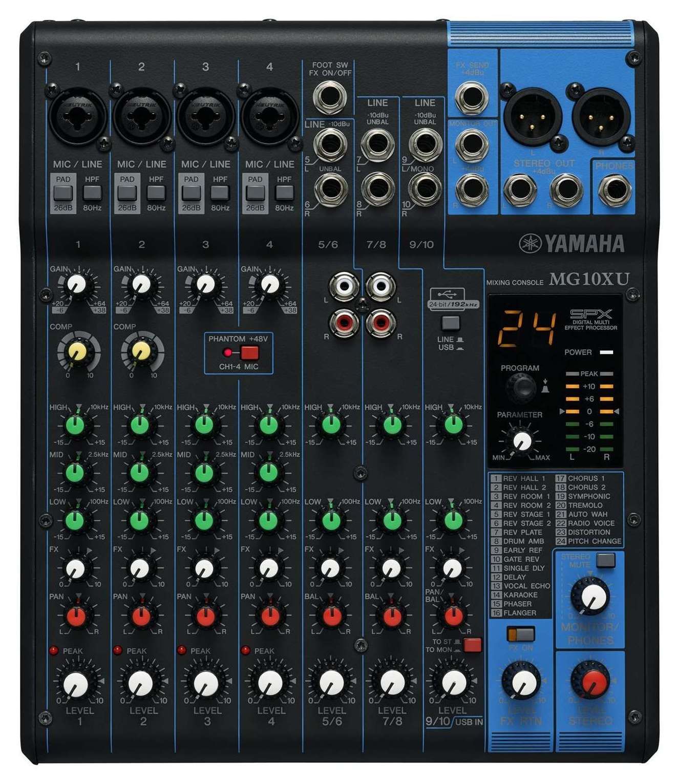Click the PHONES headphone jack

614,191
